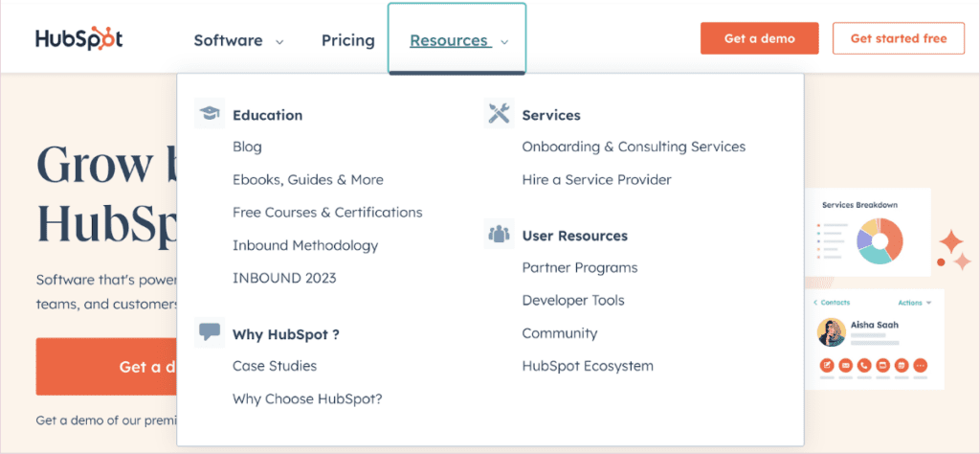Screen dimensions: 980x454
Task: Go to Community link
Action: pos(560,333)
